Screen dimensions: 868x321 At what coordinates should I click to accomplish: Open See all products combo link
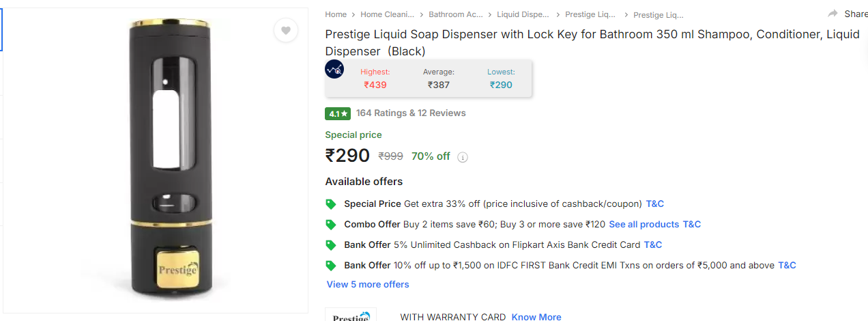(x=644, y=225)
